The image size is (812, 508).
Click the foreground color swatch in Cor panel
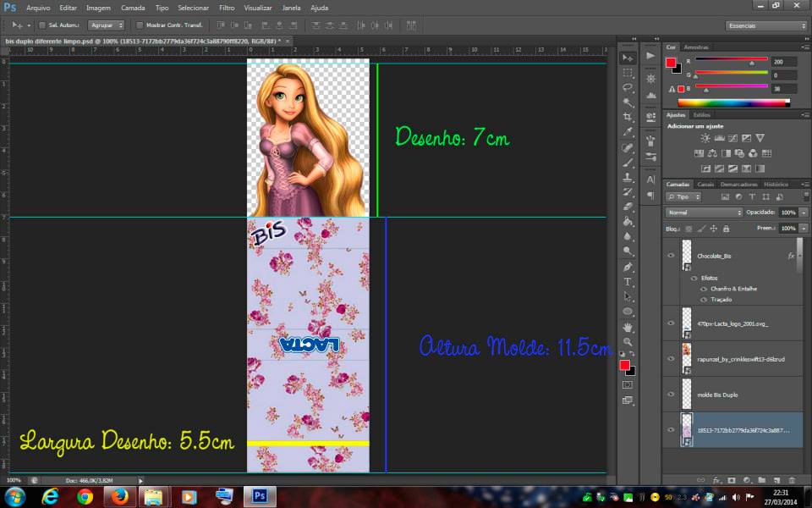point(671,63)
